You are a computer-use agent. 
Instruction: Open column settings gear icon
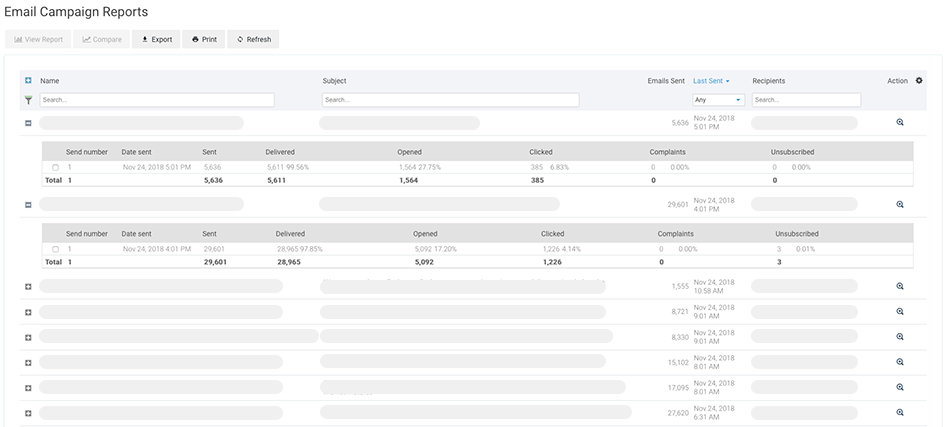tap(919, 81)
